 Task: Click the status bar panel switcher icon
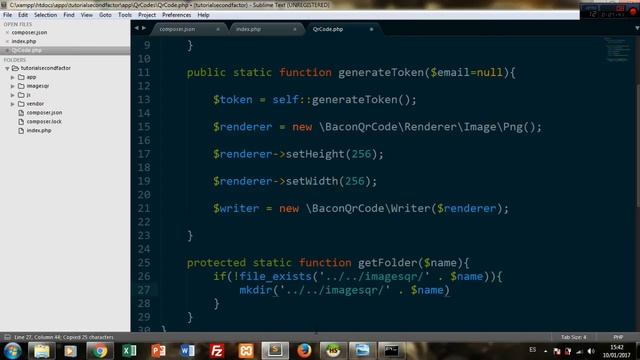(7, 337)
